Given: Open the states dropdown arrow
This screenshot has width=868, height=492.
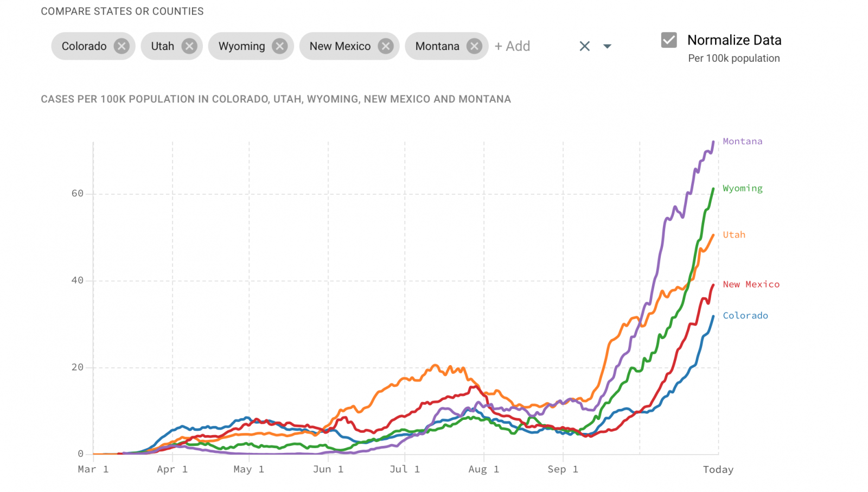Looking at the screenshot, I should [607, 46].
